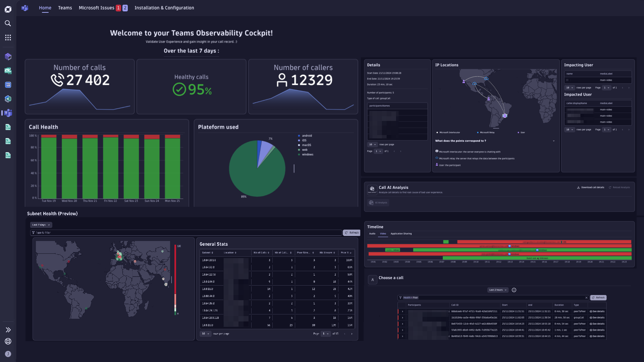Click 'See details' on the first call row

point(597,311)
